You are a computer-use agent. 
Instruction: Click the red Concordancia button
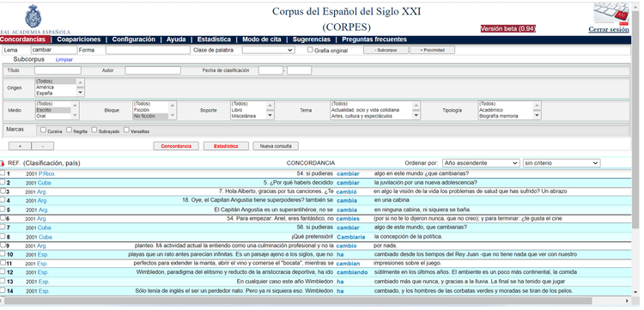tap(176, 146)
